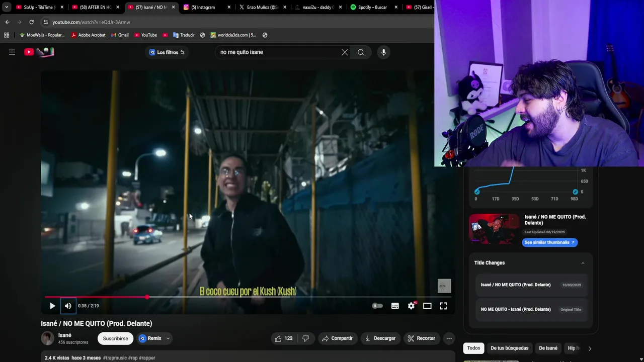Viewport: 644px width, 362px height.
Task: Mute the video volume speaker
Action: coord(68,306)
